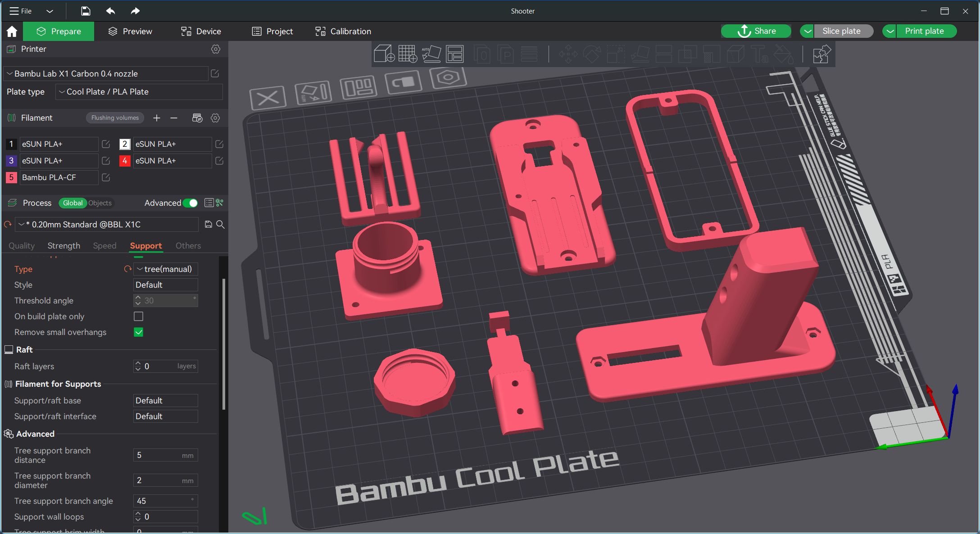Click the Assembly view icon

pos(821,54)
